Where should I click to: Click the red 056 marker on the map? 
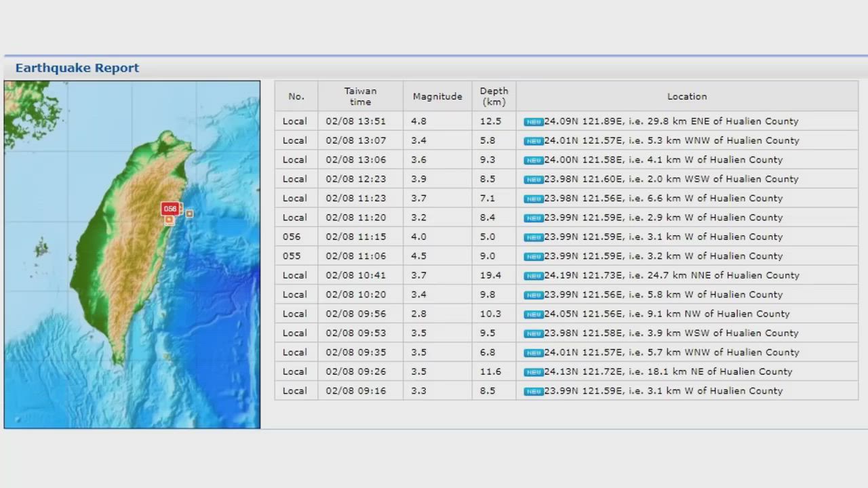pyautogui.click(x=170, y=209)
